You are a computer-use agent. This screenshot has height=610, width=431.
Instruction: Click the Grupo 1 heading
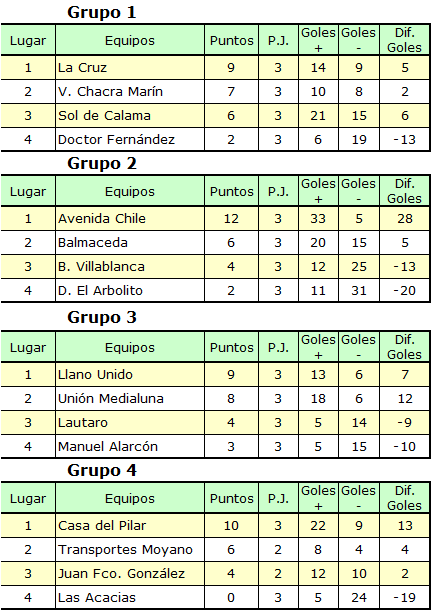tap(102, 12)
